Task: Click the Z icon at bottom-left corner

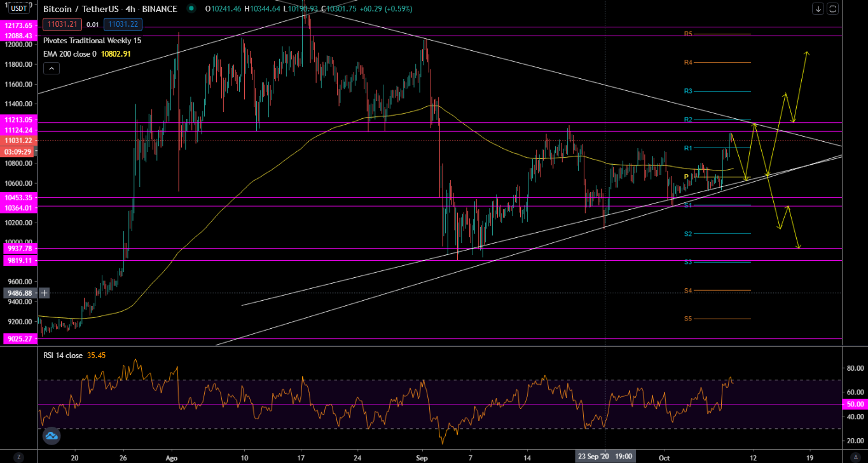Action: coord(18,457)
